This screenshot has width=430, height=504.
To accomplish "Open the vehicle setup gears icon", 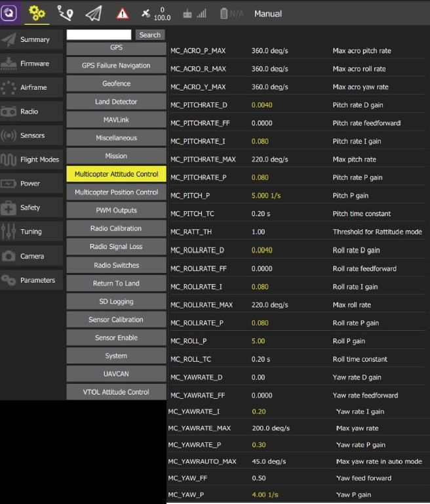I will pyautogui.click(x=37, y=13).
